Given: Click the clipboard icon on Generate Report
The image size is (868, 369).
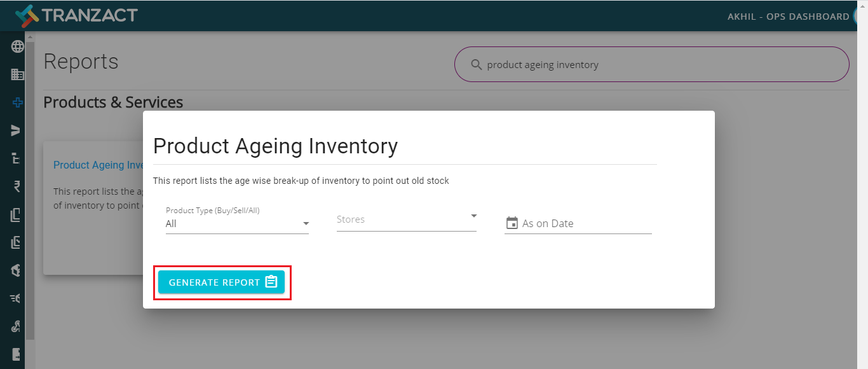Looking at the screenshot, I should (271, 282).
